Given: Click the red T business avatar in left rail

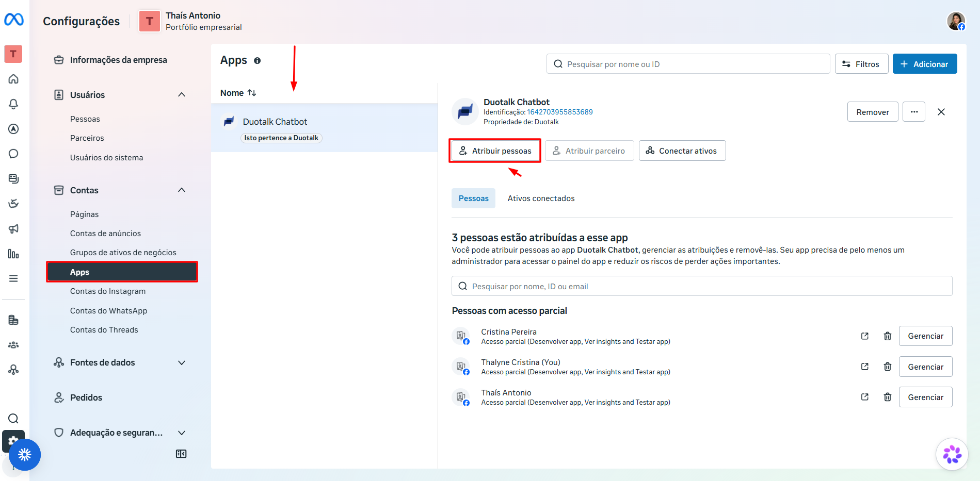Looking at the screenshot, I should coord(13,54).
